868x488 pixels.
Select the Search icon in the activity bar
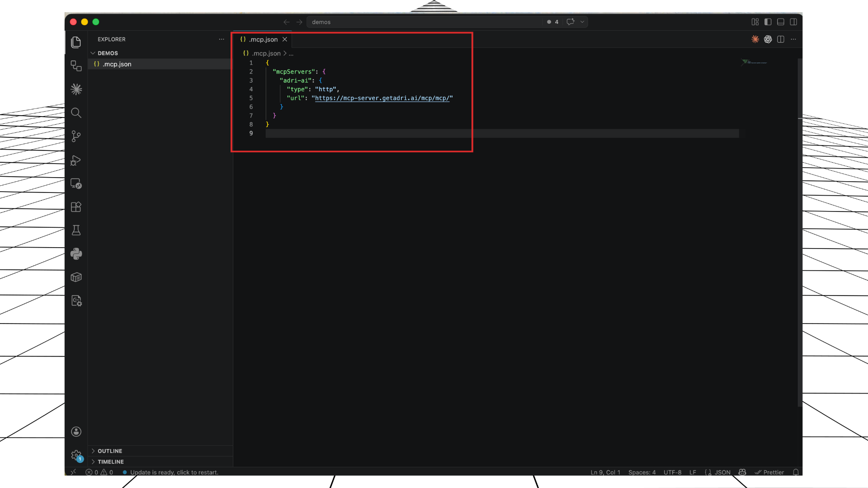click(76, 113)
